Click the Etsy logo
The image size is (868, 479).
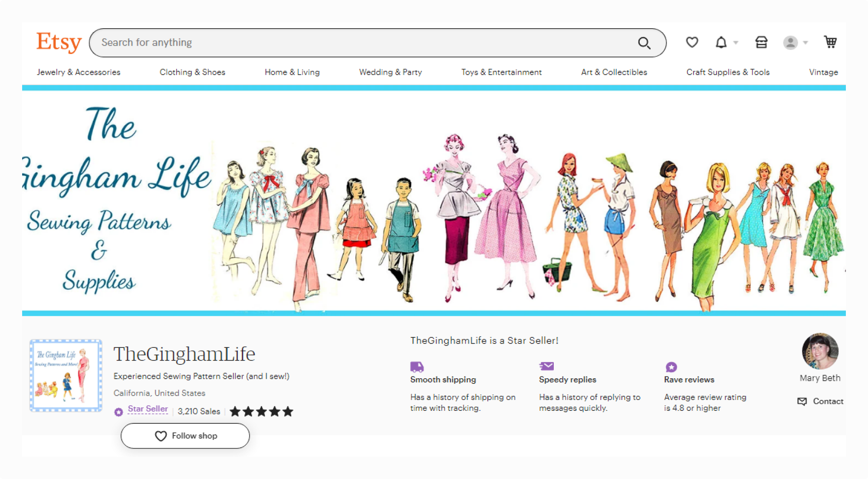59,42
